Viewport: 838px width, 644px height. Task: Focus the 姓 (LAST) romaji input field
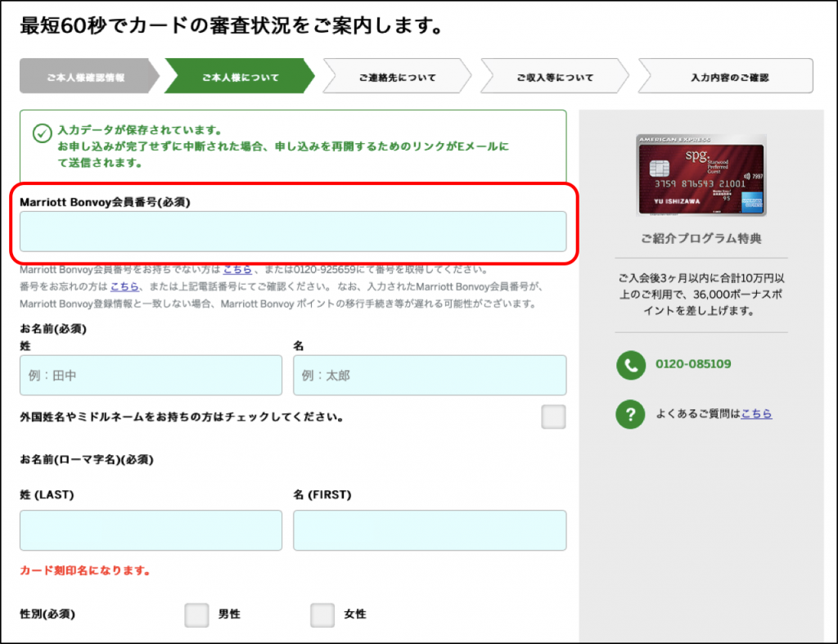point(151,530)
